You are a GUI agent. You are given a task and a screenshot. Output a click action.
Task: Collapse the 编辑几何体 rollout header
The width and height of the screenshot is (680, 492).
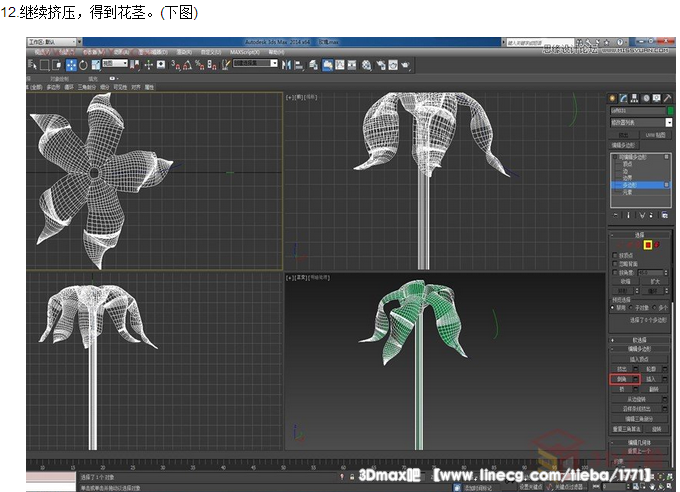coord(639,443)
